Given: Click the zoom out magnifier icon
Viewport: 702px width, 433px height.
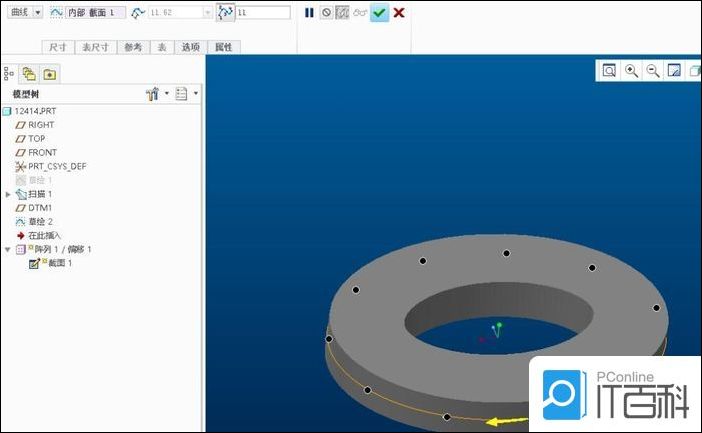Looking at the screenshot, I should [x=653, y=71].
